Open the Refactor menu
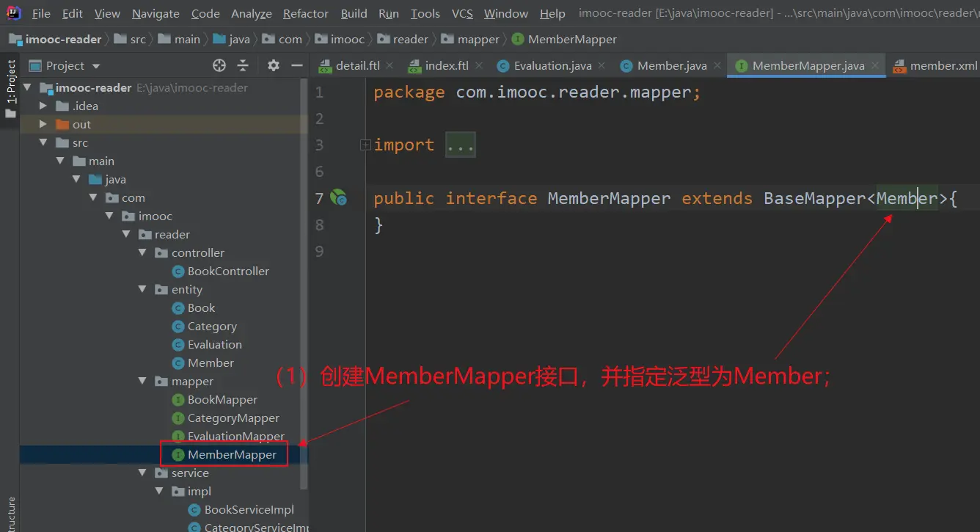980x532 pixels. (305, 14)
